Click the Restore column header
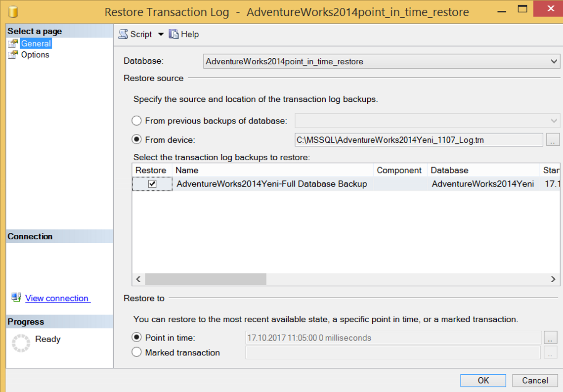The height and width of the screenshot is (392, 563). pyautogui.click(x=152, y=170)
